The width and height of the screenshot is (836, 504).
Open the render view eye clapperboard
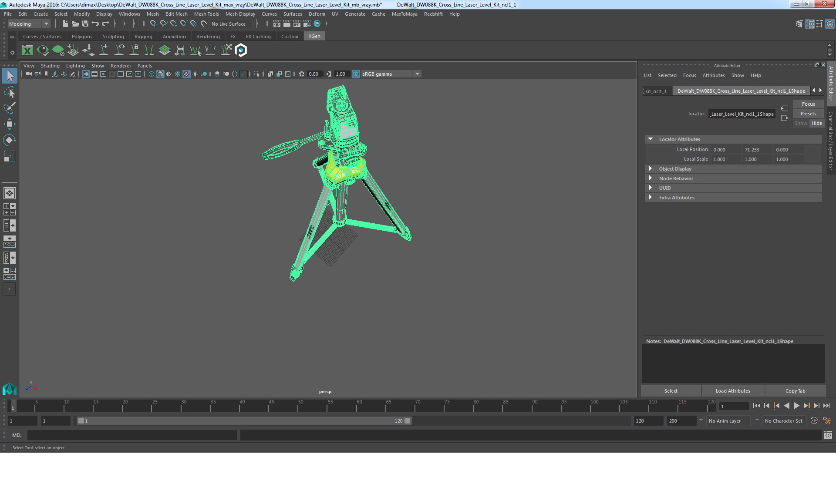coord(277,24)
